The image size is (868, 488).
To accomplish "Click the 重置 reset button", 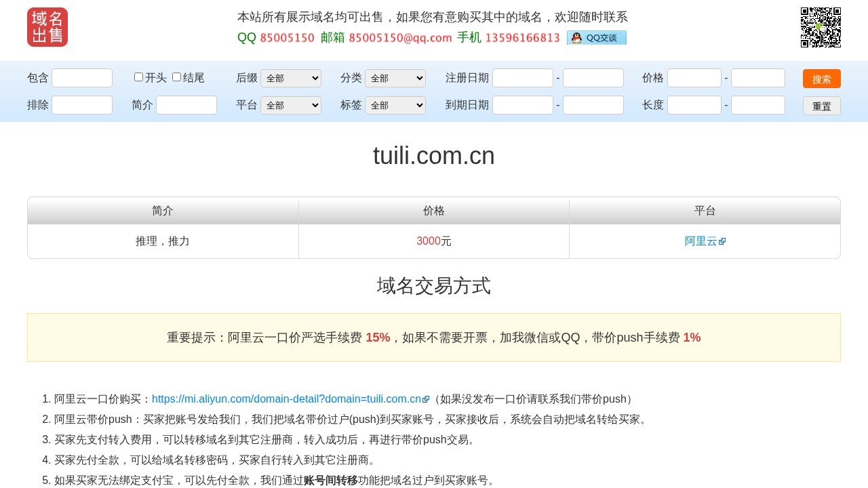I will click(x=821, y=105).
